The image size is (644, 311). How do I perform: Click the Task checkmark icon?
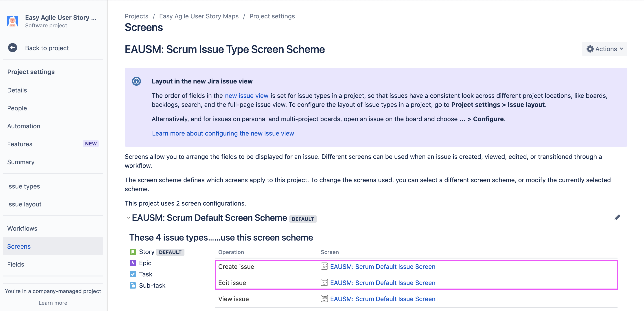click(133, 274)
